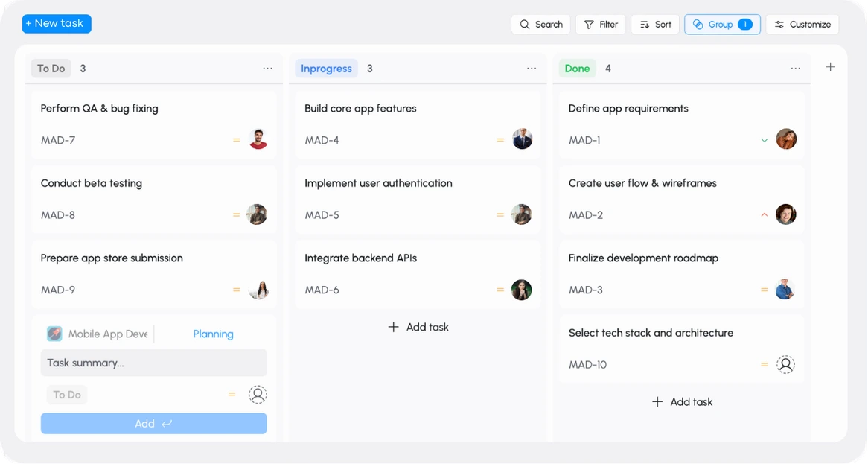Open the Done column three-dot menu
This screenshot has height=464, width=868.
[x=795, y=69]
